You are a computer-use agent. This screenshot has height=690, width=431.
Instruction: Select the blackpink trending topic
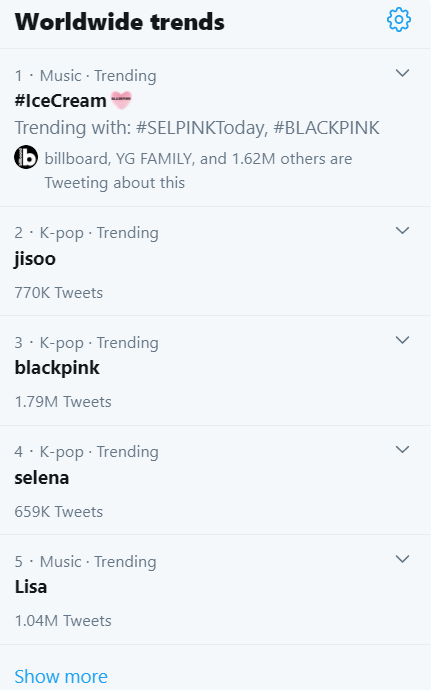tap(57, 368)
